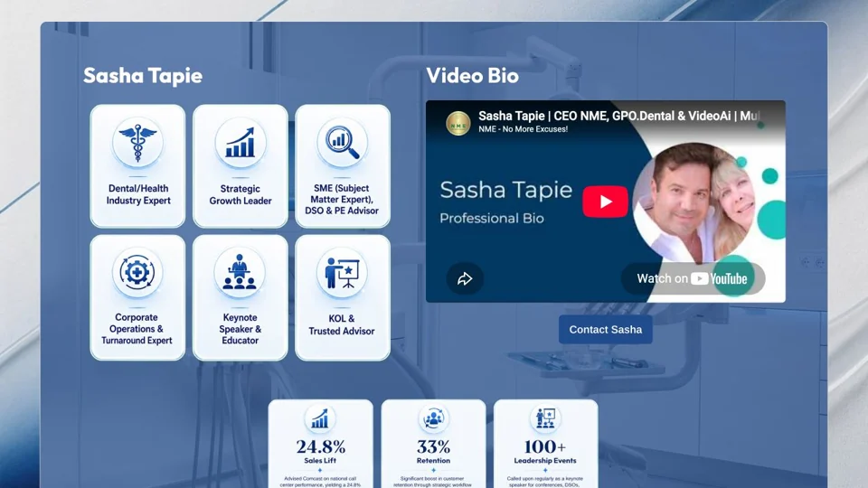The width and height of the screenshot is (868, 488).
Task: Click the gear operations icon
Action: coord(137,272)
